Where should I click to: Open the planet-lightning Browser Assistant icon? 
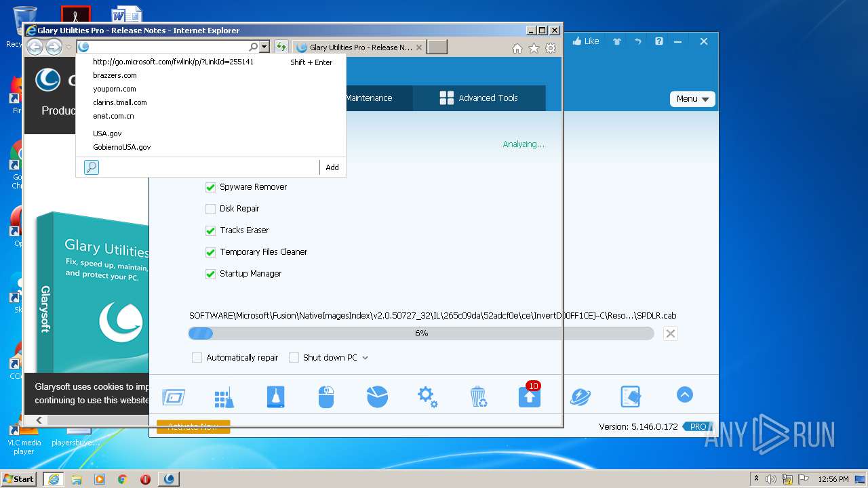pos(580,396)
